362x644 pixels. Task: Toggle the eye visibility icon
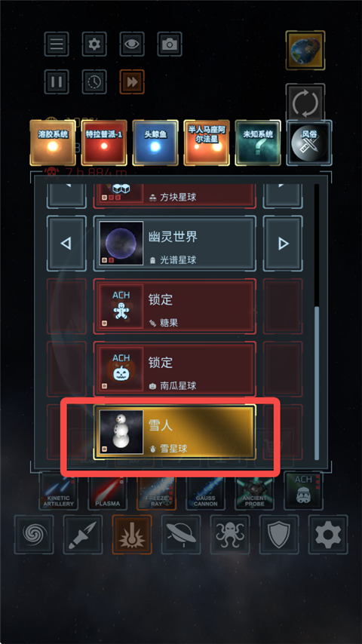132,44
